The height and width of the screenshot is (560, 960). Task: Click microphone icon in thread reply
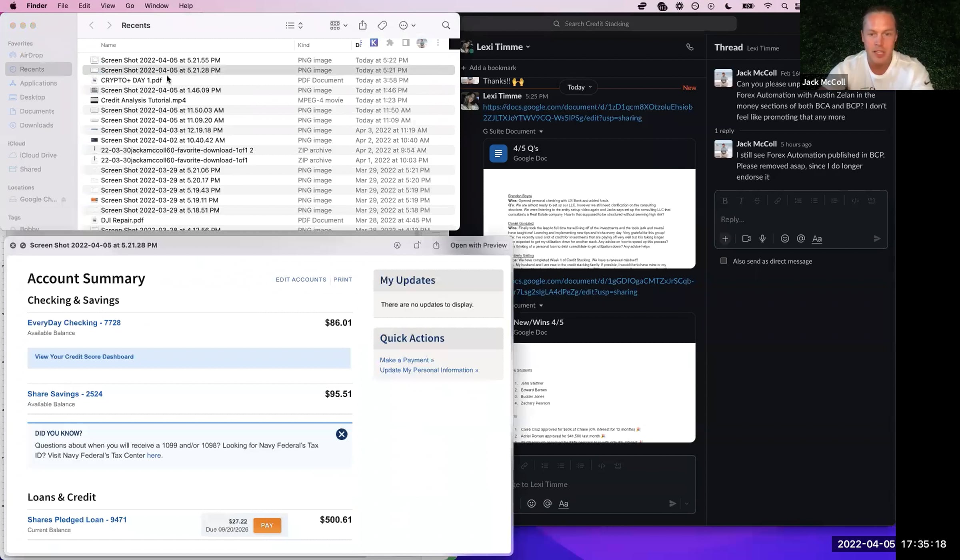point(762,239)
